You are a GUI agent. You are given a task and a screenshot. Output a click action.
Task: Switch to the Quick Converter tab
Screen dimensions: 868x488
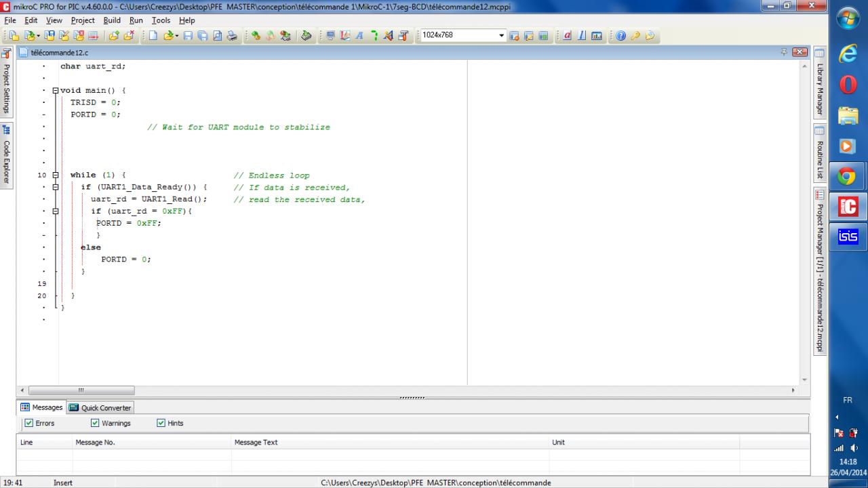click(100, 407)
